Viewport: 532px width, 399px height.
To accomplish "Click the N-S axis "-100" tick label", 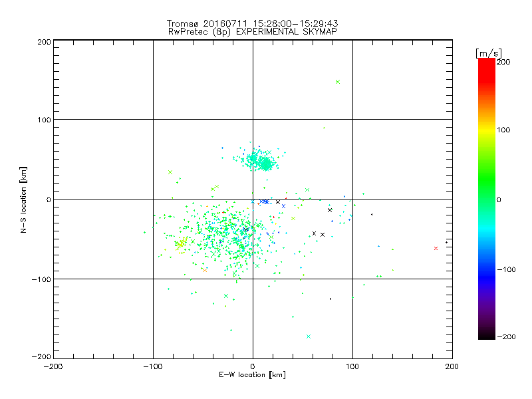I will [x=41, y=279].
